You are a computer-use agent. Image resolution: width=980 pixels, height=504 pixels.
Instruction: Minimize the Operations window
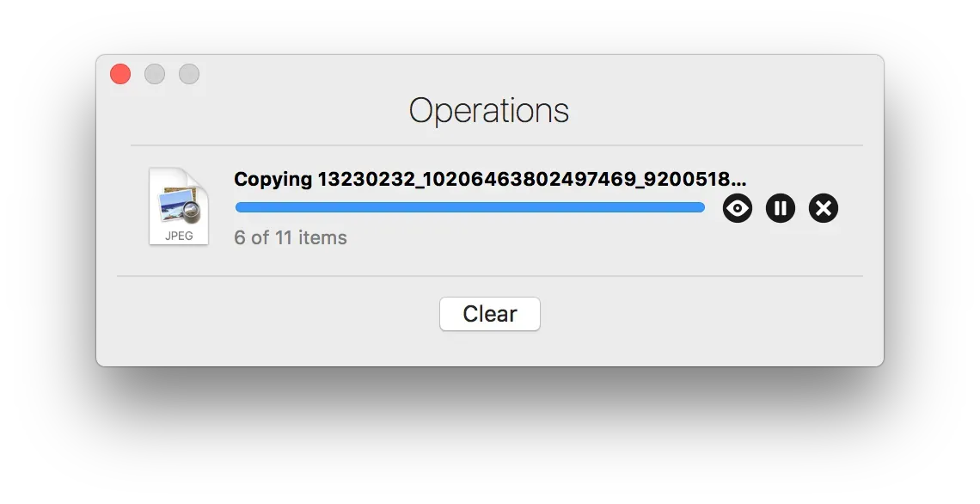(154, 74)
